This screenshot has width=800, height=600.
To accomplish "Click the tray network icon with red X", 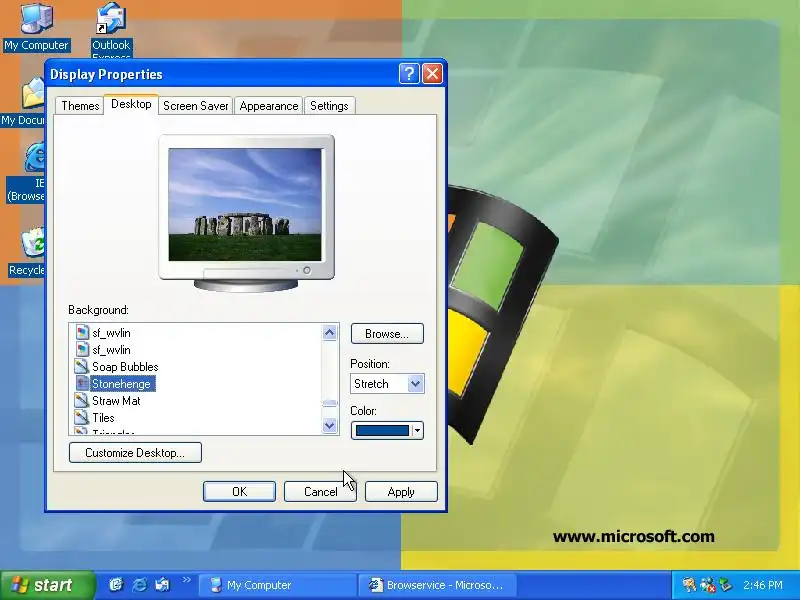I will (x=708, y=585).
